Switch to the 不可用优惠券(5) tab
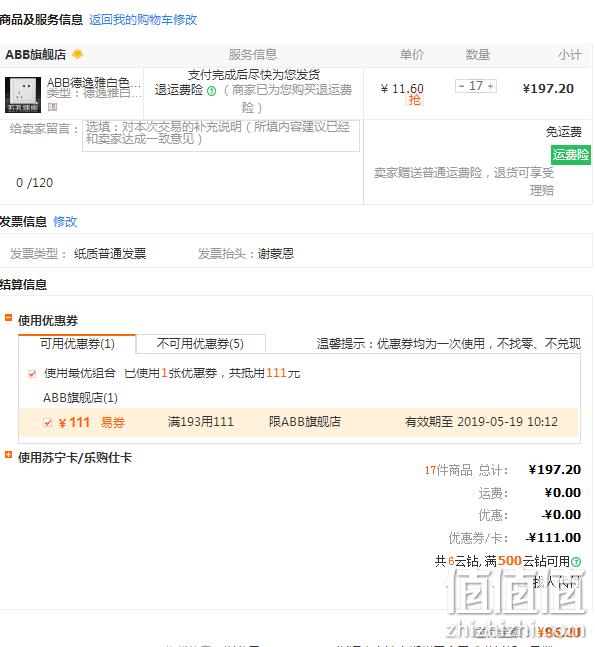 [201, 344]
